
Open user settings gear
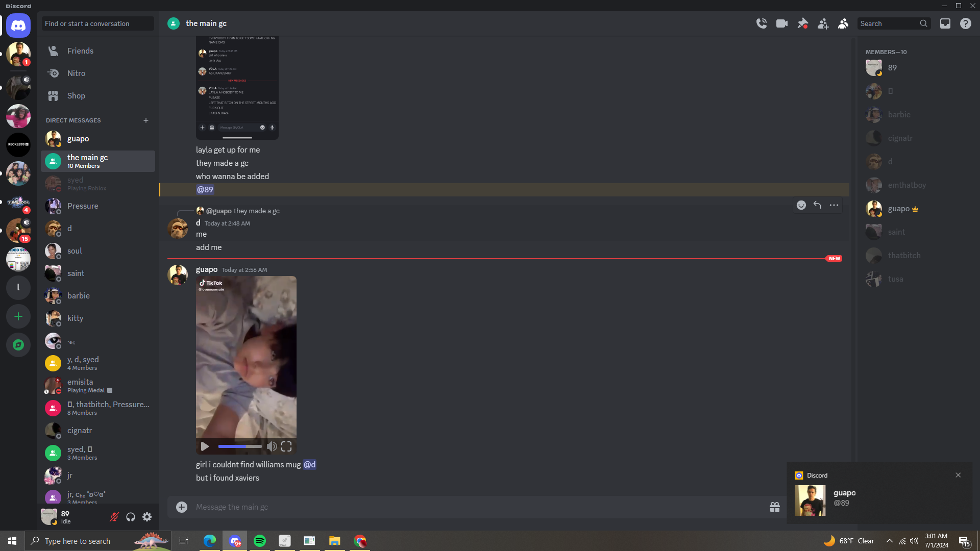pyautogui.click(x=147, y=517)
